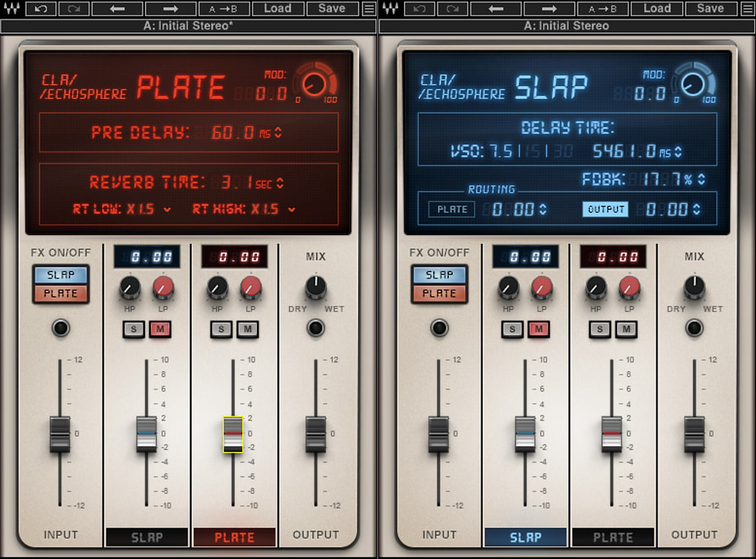
Task: Open the hamburger menu of right plugin
Action: tap(748, 8)
